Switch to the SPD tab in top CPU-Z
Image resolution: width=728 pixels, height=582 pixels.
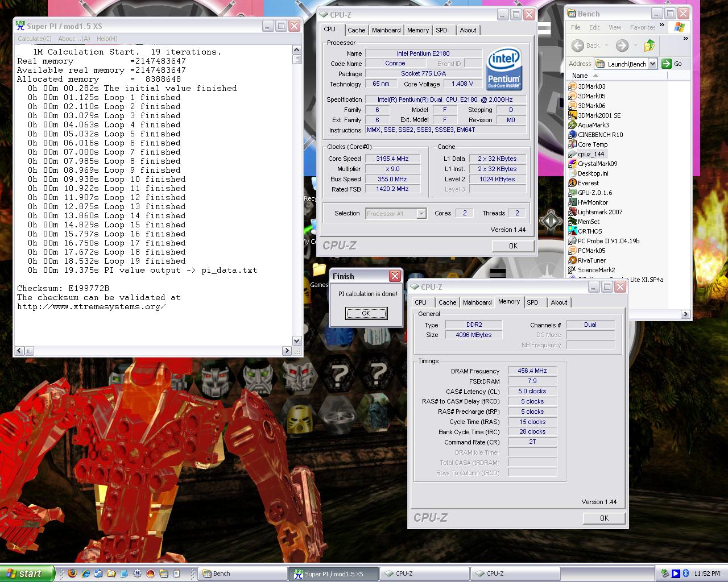click(x=442, y=30)
